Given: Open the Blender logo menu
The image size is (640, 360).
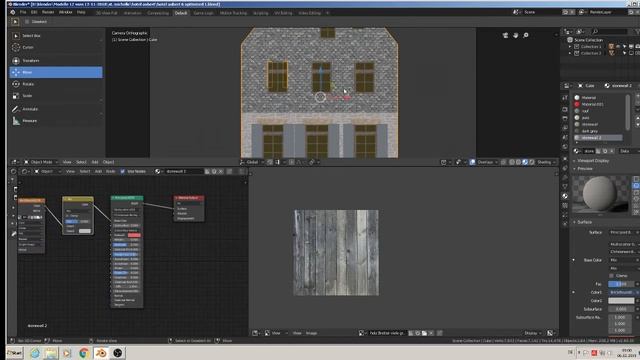Looking at the screenshot, I should tap(13, 12).
